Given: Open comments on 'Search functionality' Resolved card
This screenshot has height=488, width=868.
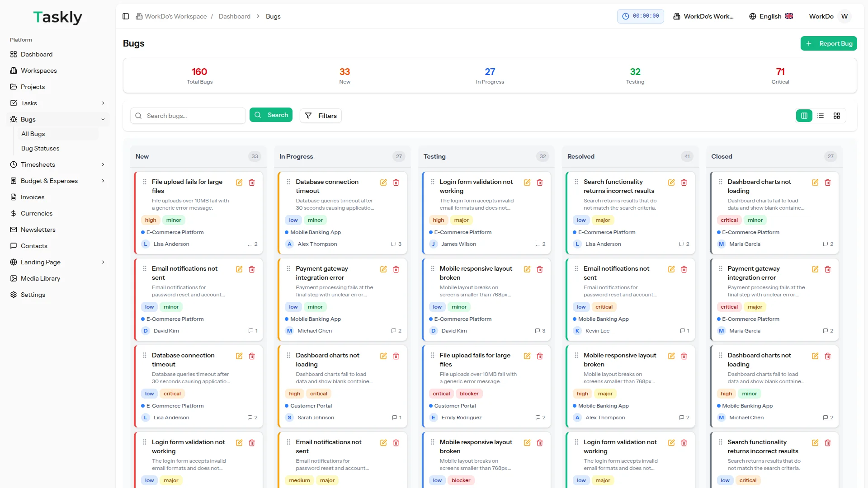Looking at the screenshot, I should pyautogui.click(x=684, y=244).
